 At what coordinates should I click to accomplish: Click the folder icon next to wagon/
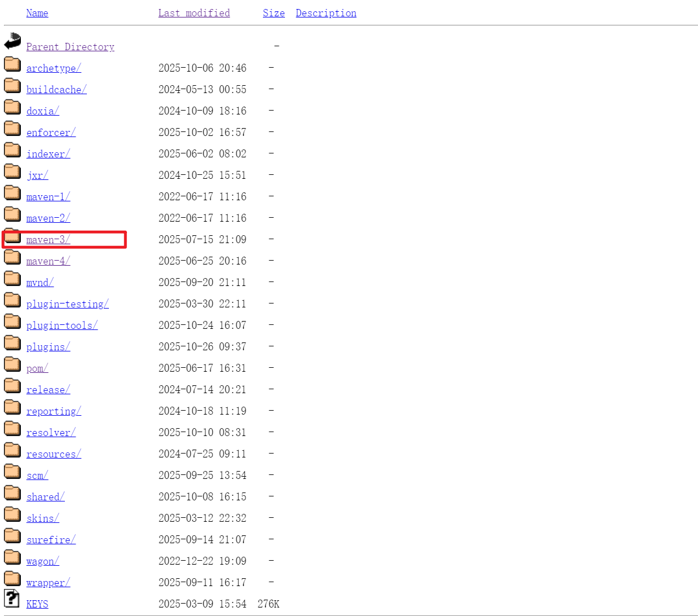point(12,557)
